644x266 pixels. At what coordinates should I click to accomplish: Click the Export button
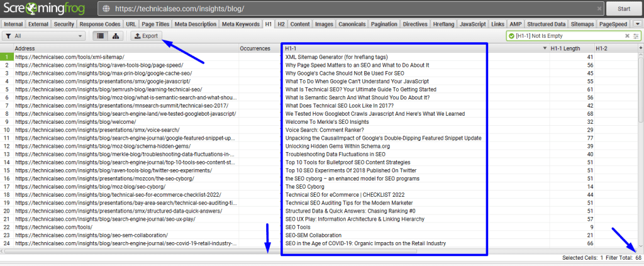pos(146,36)
